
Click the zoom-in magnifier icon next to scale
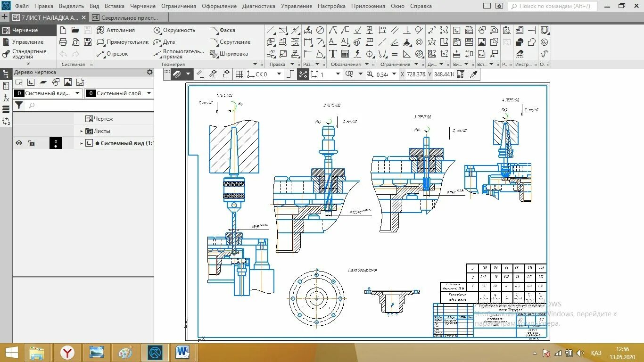click(x=370, y=74)
